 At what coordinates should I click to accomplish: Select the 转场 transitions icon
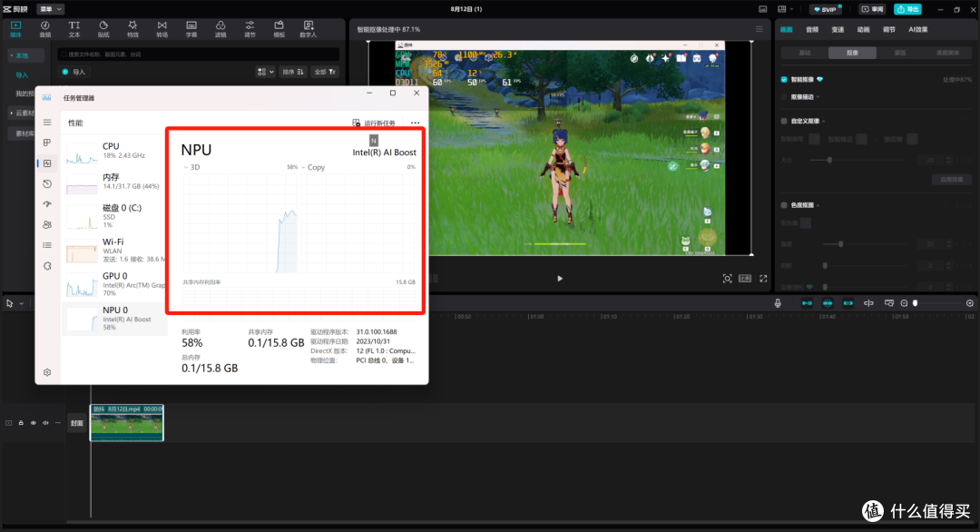pos(162,29)
